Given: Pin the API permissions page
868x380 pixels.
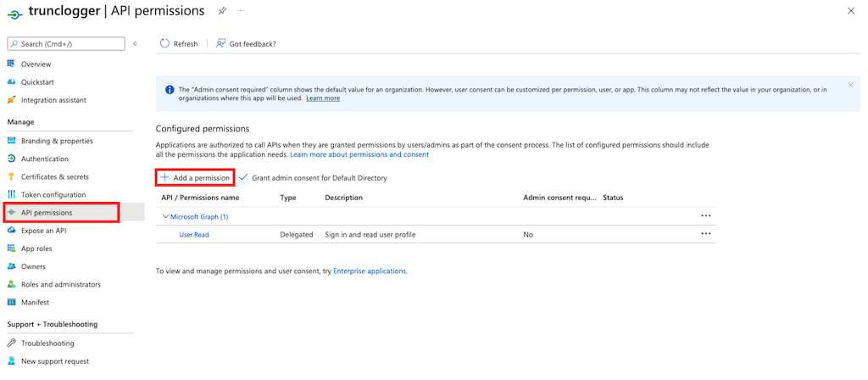Looking at the screenshot, I should pyautogui.click(x=222, y=10).
